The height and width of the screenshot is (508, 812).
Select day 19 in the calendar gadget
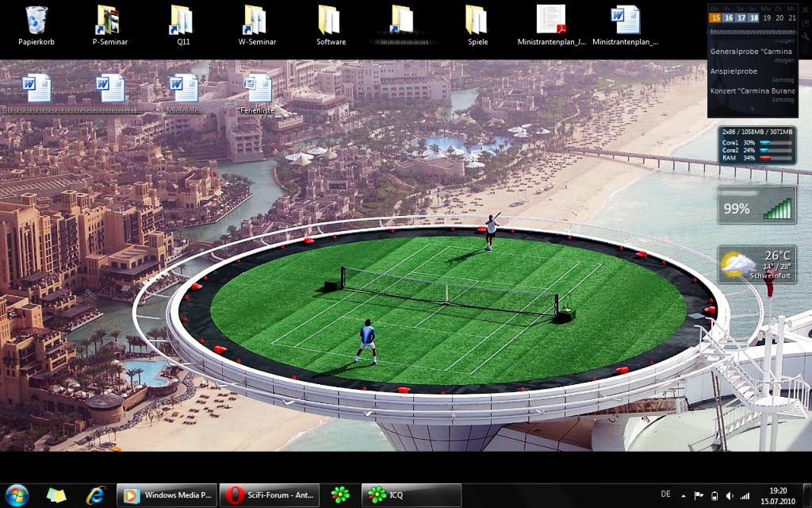(767, 17)
